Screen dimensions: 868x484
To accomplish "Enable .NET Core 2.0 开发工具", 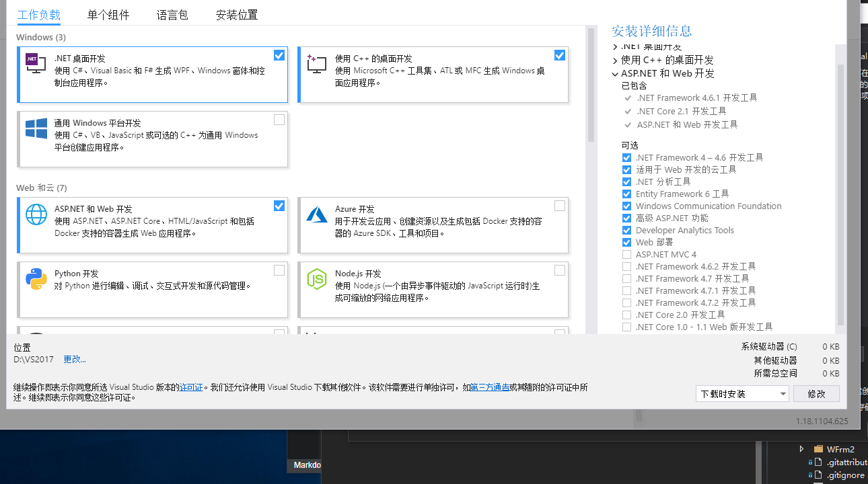I will 626,315.
